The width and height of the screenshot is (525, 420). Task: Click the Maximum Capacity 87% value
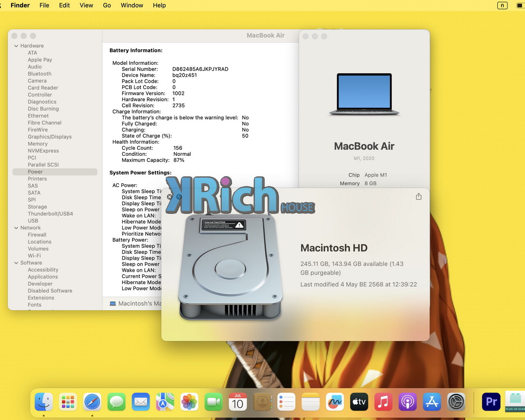(179, 160)
